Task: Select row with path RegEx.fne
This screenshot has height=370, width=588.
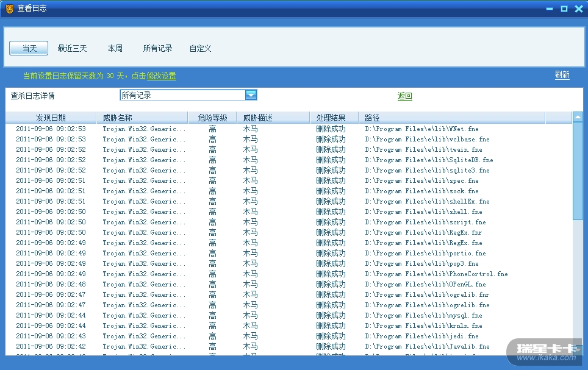Action: coord(289,243)
